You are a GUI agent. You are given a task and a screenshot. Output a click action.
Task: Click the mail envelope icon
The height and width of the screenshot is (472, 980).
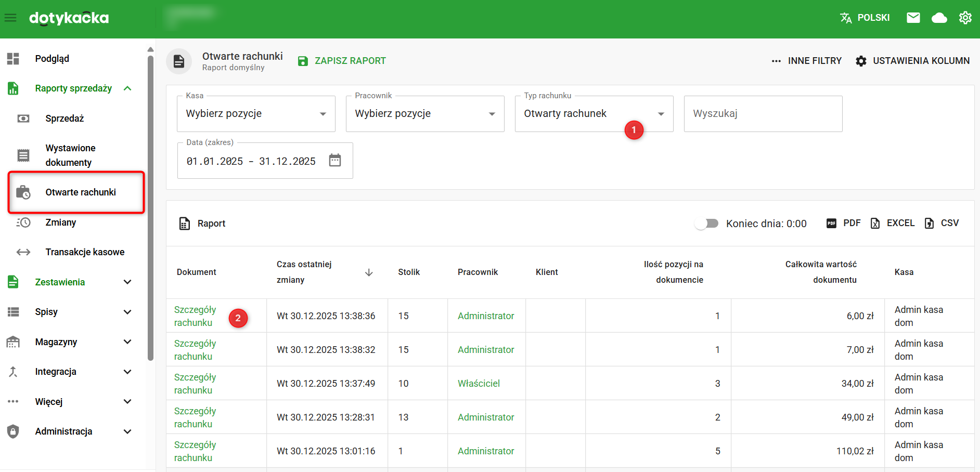(x=913, y=18)
